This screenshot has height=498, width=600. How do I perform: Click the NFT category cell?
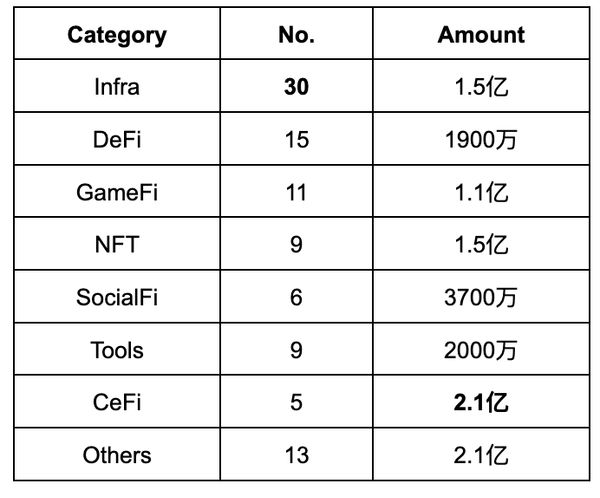pyautogui.click(x=117, y=244)
